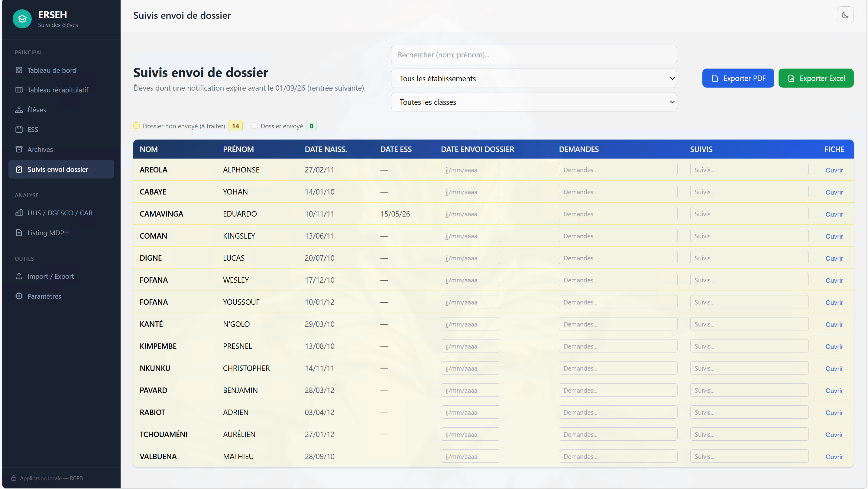Open ESS calendar icon

point(19,129)
